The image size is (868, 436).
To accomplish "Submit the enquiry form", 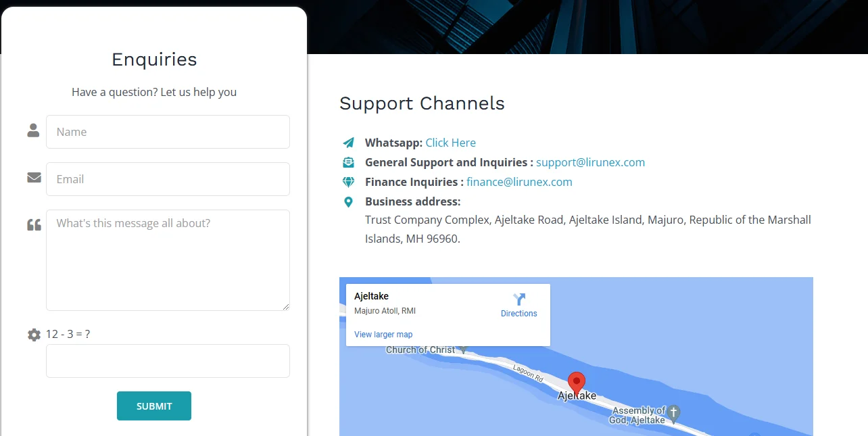I will tap(154, 406).
